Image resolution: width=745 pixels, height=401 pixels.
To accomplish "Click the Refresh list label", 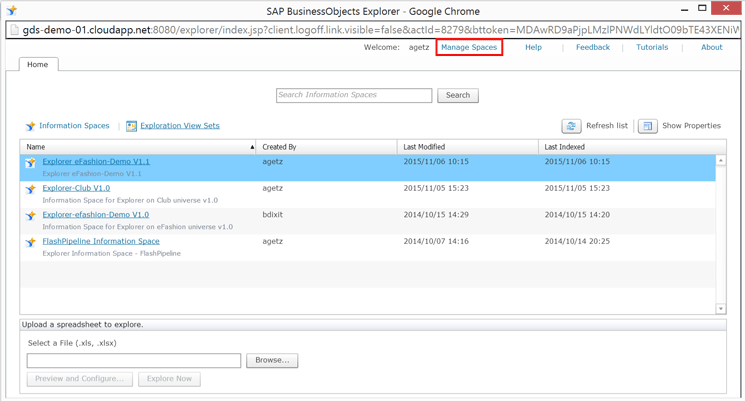I will (x=607, y=125).
